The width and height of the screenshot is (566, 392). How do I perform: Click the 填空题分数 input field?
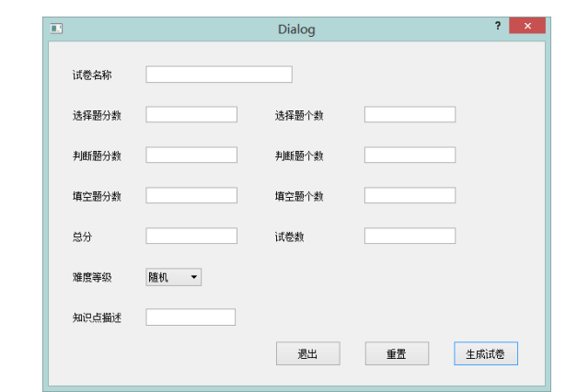(191, 196)
